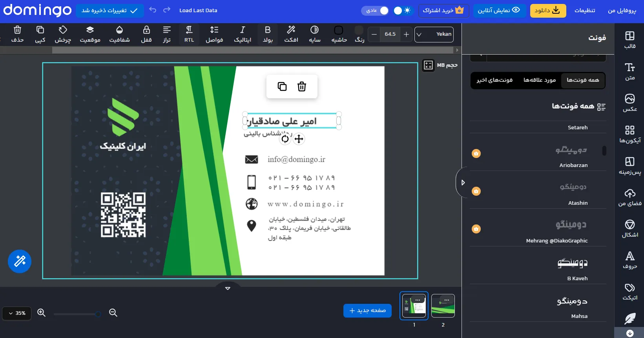Click the undo arrow
The height and width of the screenshot is (338, 644).
click(x=153, y=10)
